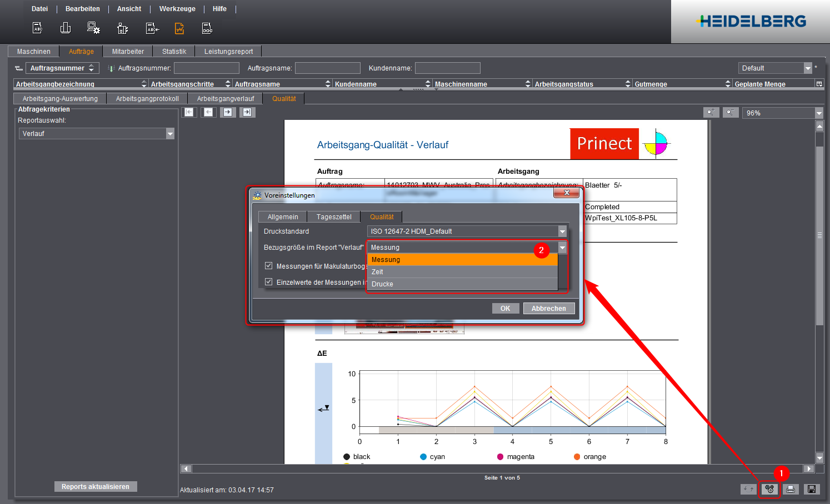830x504 pixels.
Task: Open the 96% zoom level dropdown
Action: pos(819,113)
